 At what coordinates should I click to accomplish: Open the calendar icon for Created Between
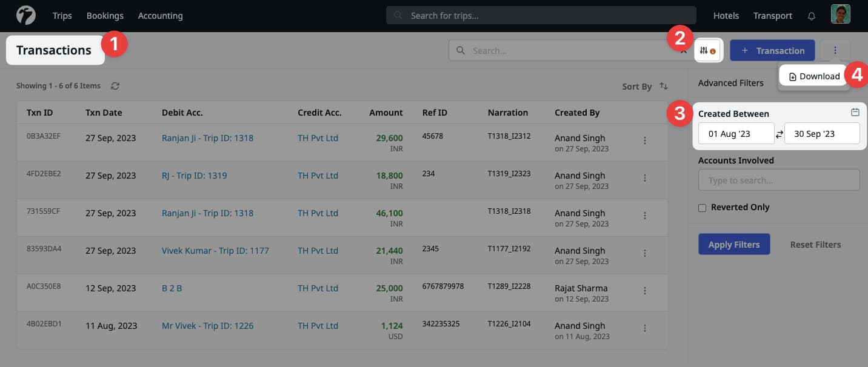point(855,113)
